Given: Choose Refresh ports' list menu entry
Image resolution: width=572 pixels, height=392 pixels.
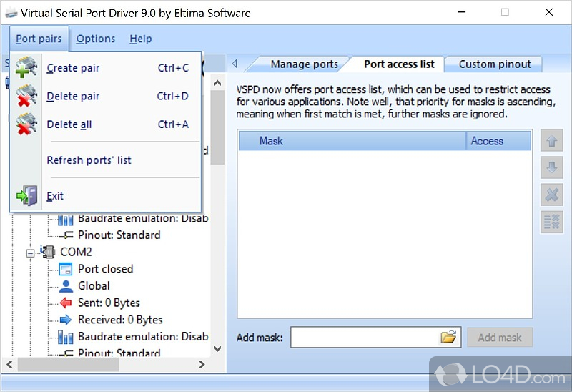Looking at the screenshot, I should pyautogui.click(x=89, y=160).
